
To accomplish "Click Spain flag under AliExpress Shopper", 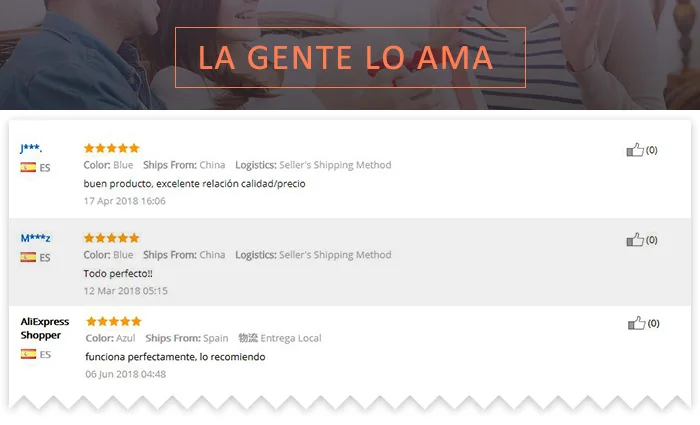I will click(28, 354).
